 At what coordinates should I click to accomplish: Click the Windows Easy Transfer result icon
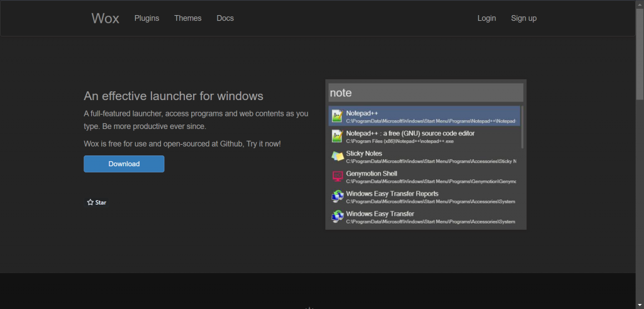[x=337, y=216]
